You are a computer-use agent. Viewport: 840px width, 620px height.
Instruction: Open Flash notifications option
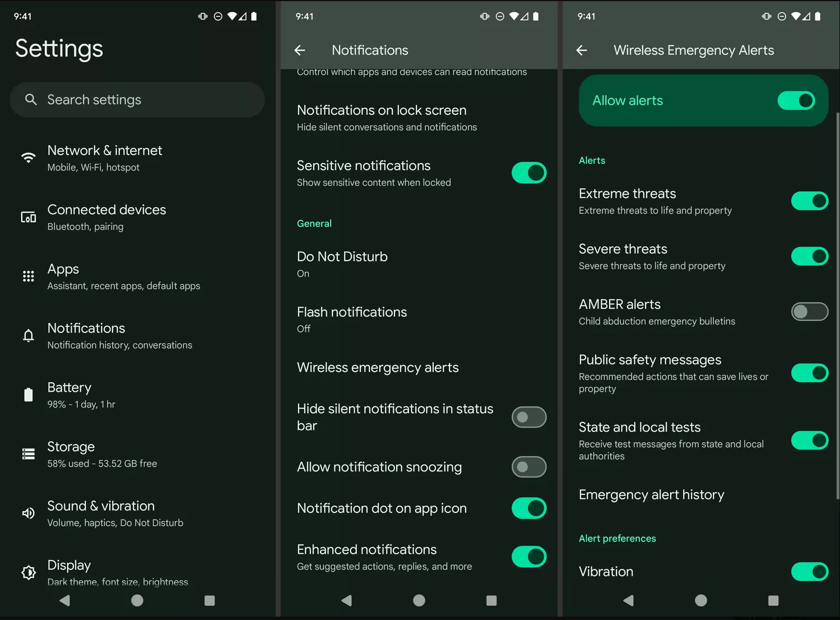(x=352, y=320)
